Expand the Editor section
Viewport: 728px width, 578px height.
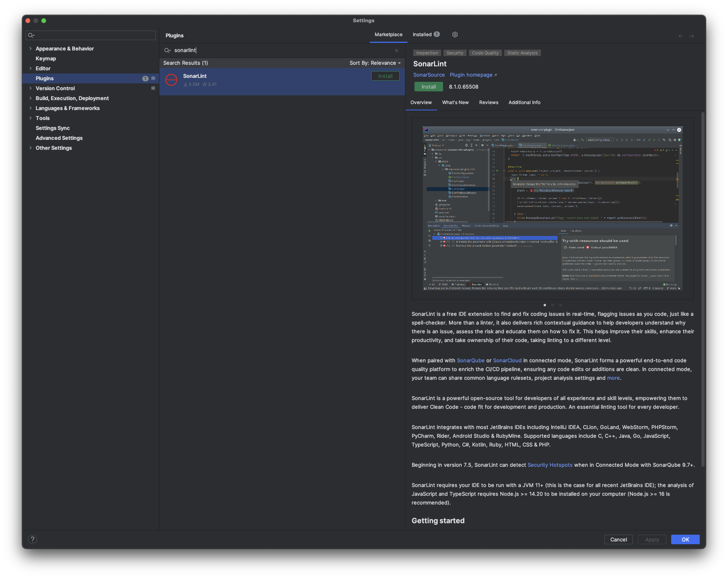click(x=30, y=68)
